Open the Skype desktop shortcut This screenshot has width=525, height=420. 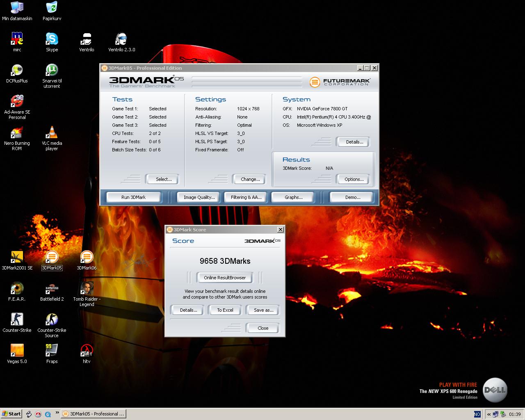click(x=52, y=42)
